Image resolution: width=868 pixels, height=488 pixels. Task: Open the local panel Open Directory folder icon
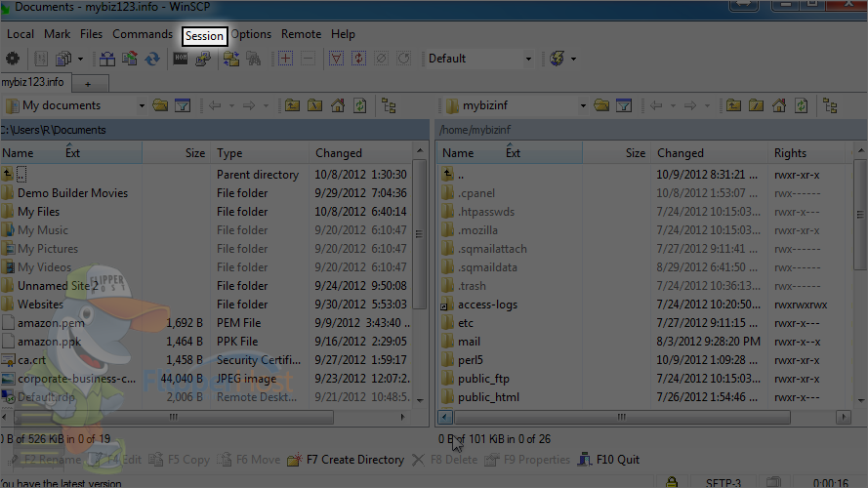160,105
